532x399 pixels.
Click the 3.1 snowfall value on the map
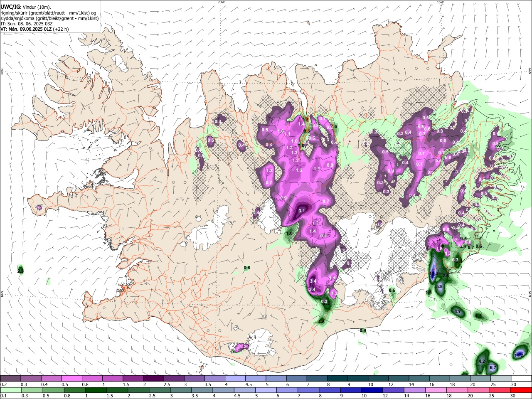pyautogui.click(x=302, y=211)
